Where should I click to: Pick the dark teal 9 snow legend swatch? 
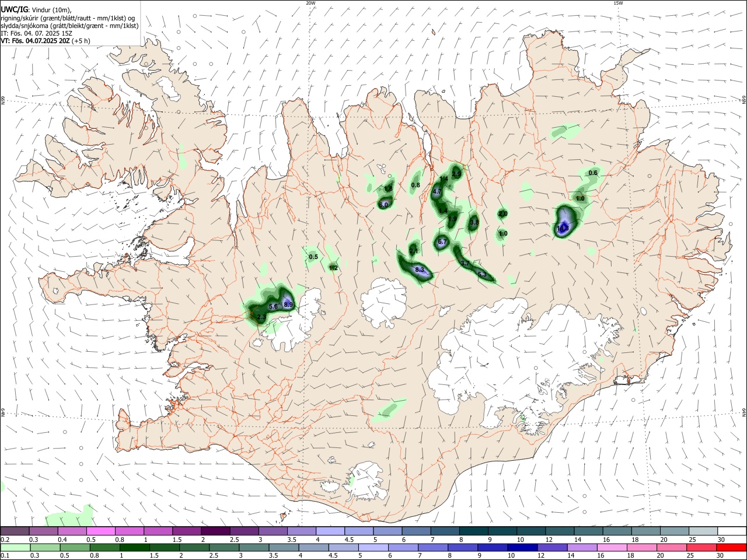(x=501, y=531)
